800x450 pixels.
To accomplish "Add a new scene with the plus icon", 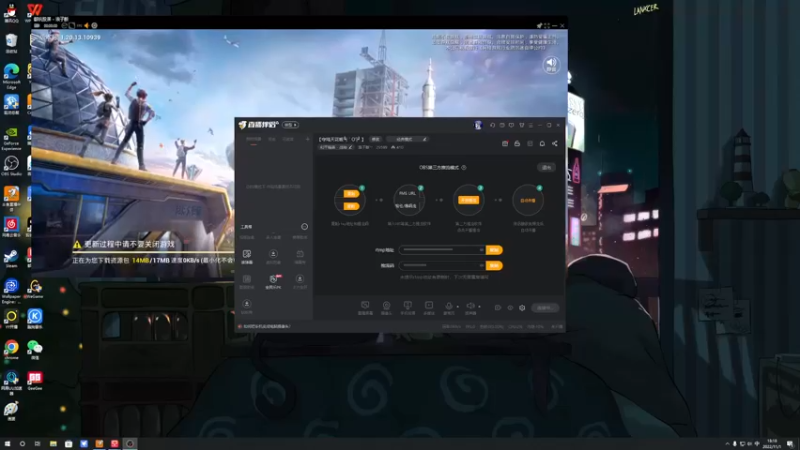I will click(x=307, y=139).
